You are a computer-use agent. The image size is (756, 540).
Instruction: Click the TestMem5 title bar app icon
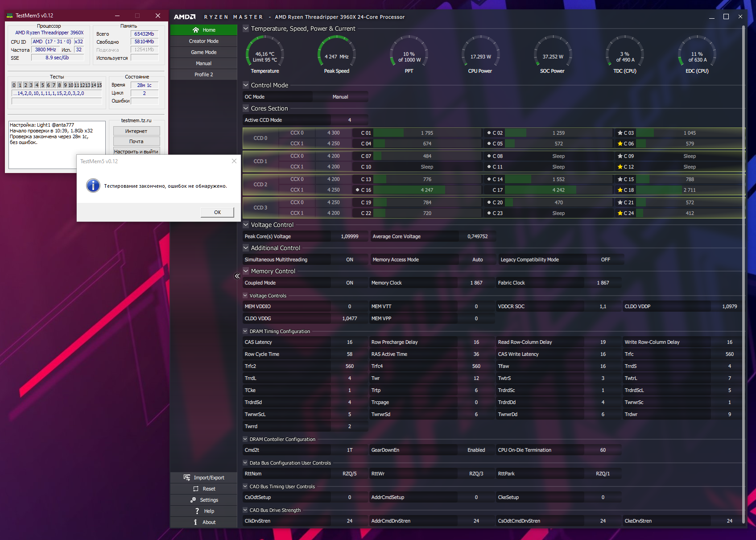pos(10,15)
